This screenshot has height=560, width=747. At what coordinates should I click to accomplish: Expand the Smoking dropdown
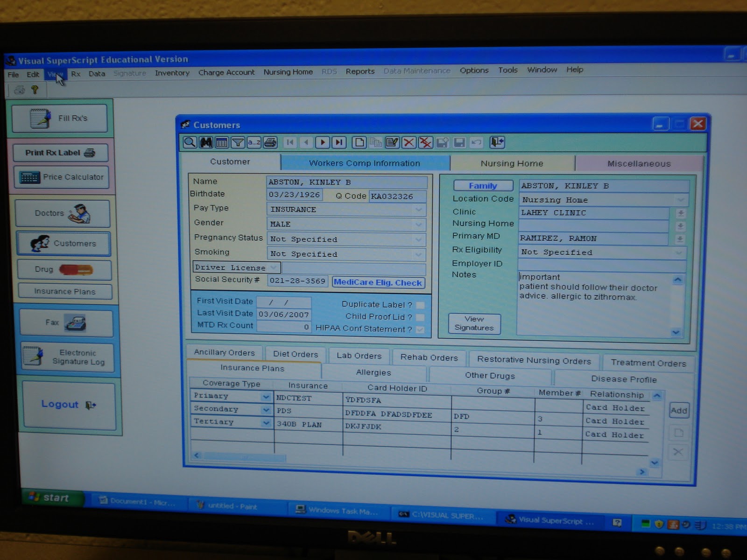(419, 255)
